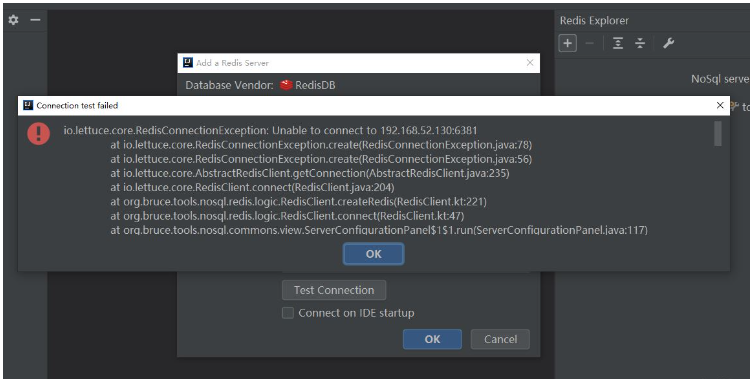Click the 'Unable to connect to 192.168.52.130:6381' message

coord(375,130)
